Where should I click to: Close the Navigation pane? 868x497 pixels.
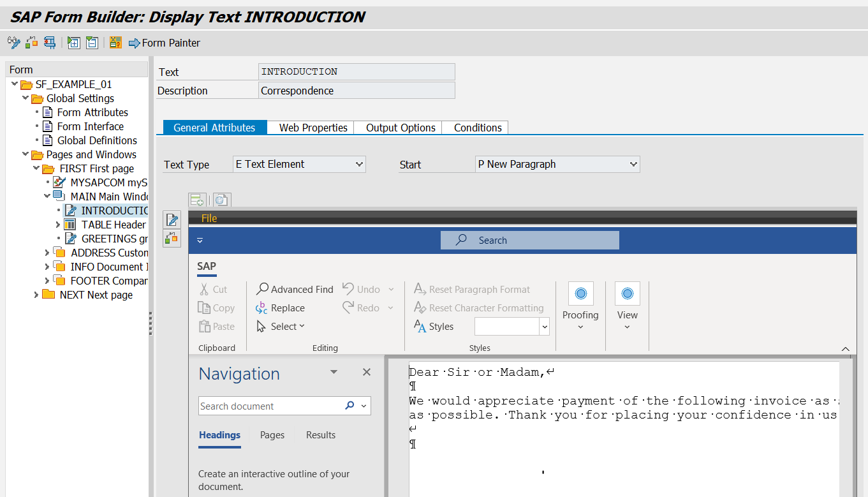(x=367, y=372)
